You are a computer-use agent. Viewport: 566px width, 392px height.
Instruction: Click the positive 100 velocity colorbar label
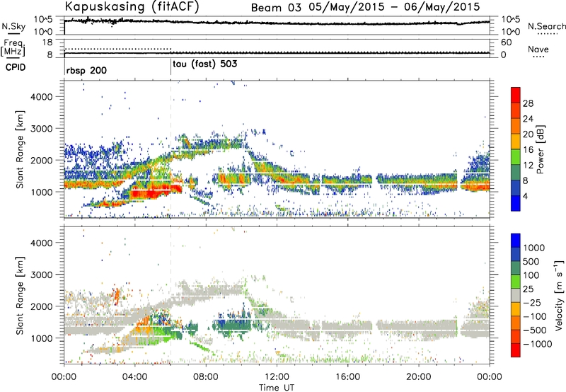pos(531,275)
